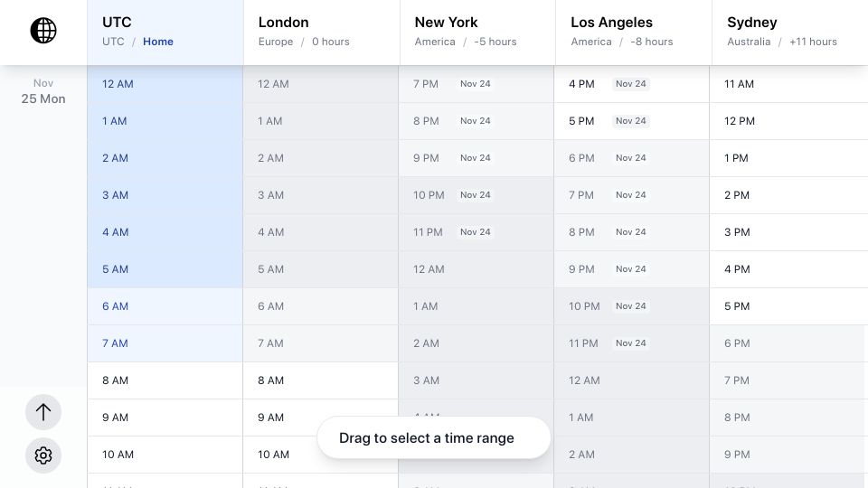
Task: Select the 1 AM cell in UTC column
Action: click(x=165, y=121)
